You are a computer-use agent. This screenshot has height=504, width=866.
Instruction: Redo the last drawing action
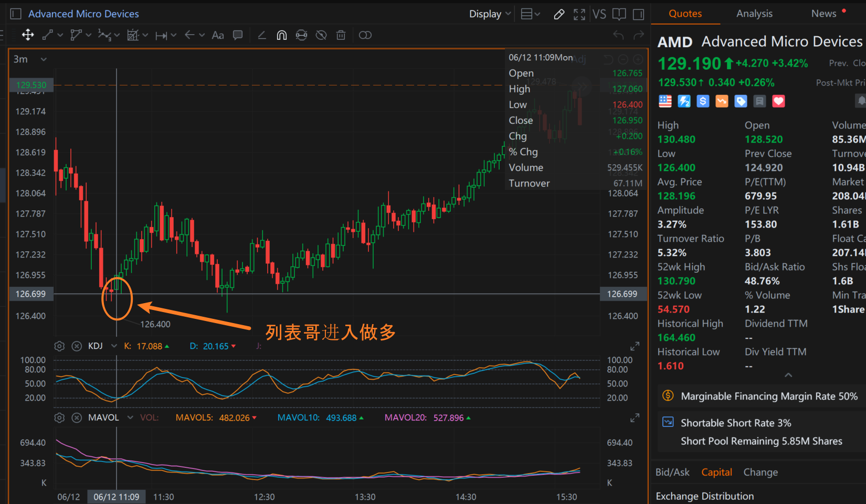pyautogui.click(x=639, y=35)
